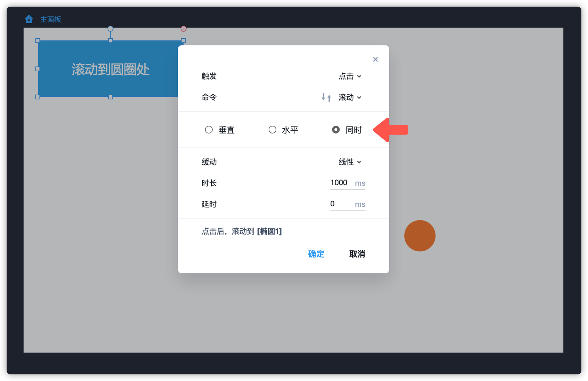588x381 pixels.
Task: Close the interaction dialog with the X
Action: click(375, 60)
